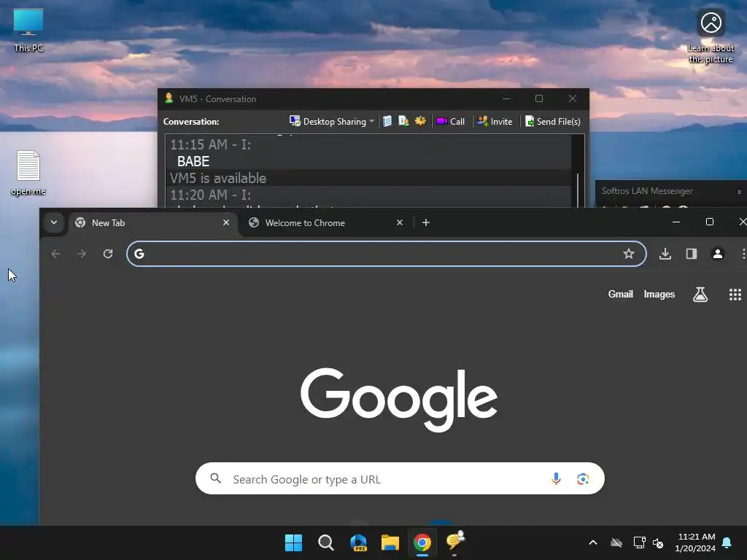
Task: Click Invite in the conversation toolbar
Action: click(x=495, y=122)
